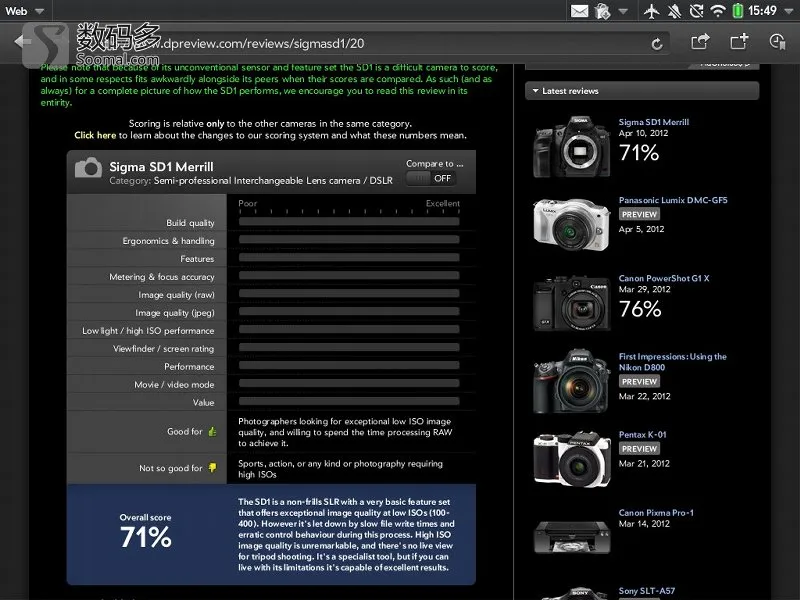Click the Value score bar

pos(349,401)
